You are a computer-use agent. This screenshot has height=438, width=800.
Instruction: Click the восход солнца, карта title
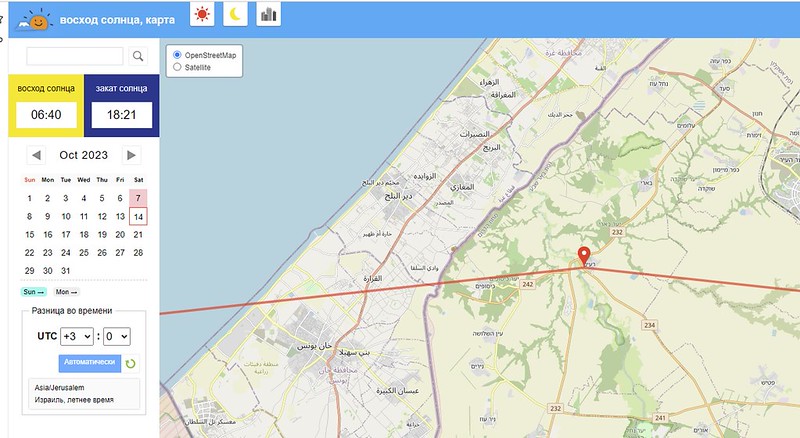[117, 20]
